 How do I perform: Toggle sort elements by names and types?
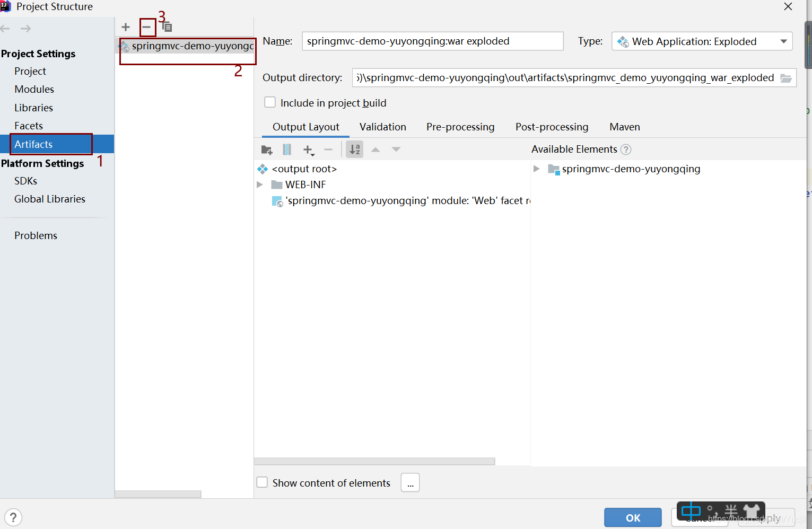[355, 150]
